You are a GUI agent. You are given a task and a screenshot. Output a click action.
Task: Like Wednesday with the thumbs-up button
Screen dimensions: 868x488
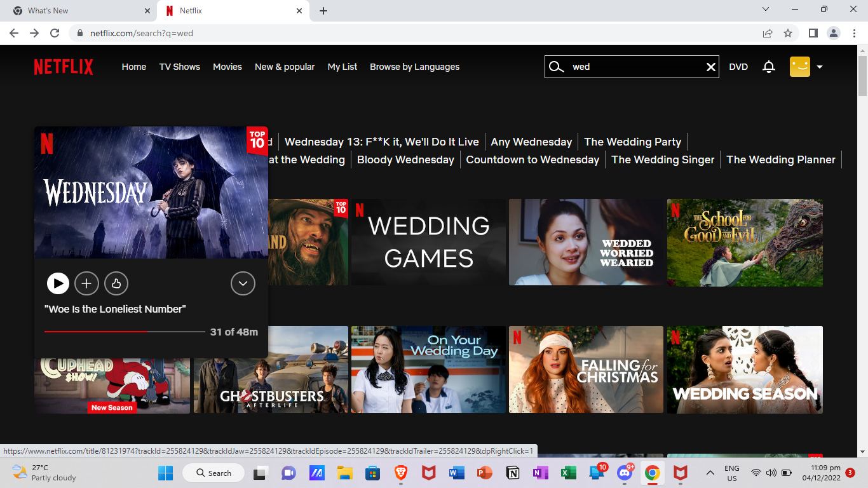[116, 283]
